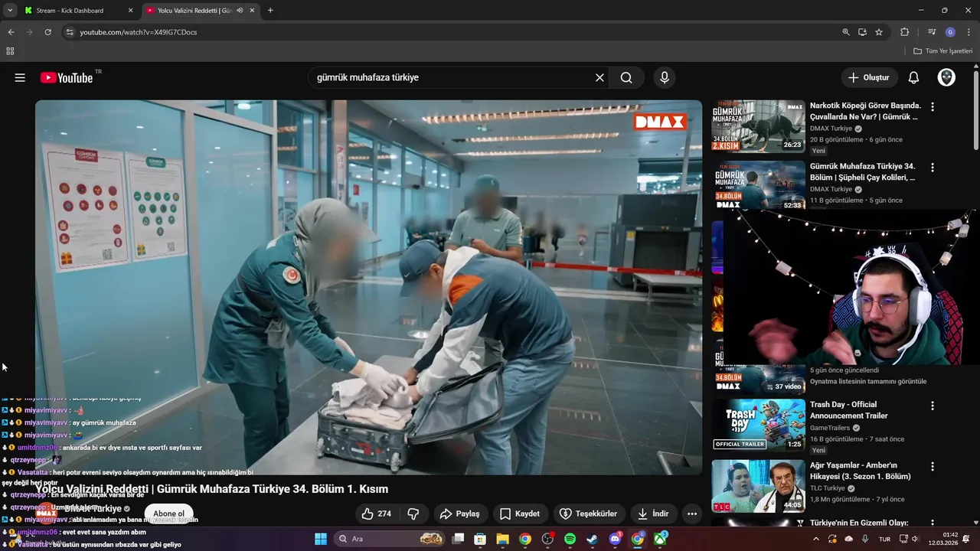Open the YouTube account avatar menu
The width and height of the screenshot is (980, 551).
(946, 77)
